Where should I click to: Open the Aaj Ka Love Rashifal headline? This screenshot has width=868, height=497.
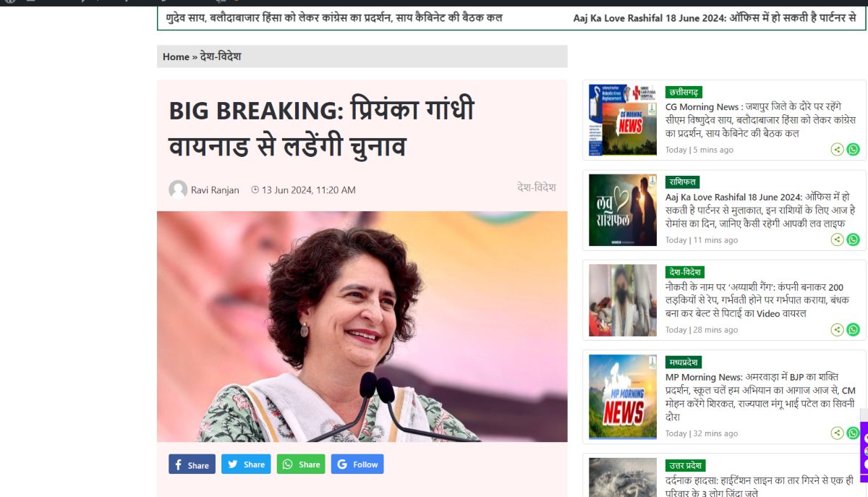pos(757,210)
